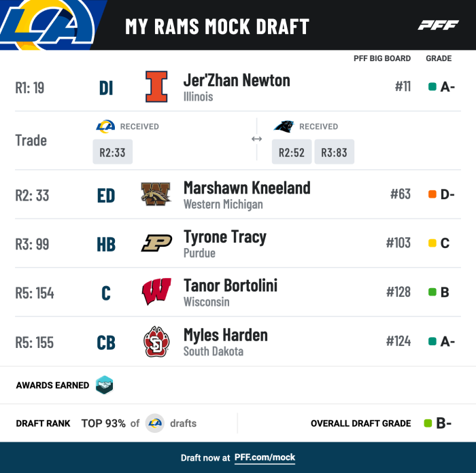Click the Wisconsin team logo
The image size is (476, 473).
[156, 292]
